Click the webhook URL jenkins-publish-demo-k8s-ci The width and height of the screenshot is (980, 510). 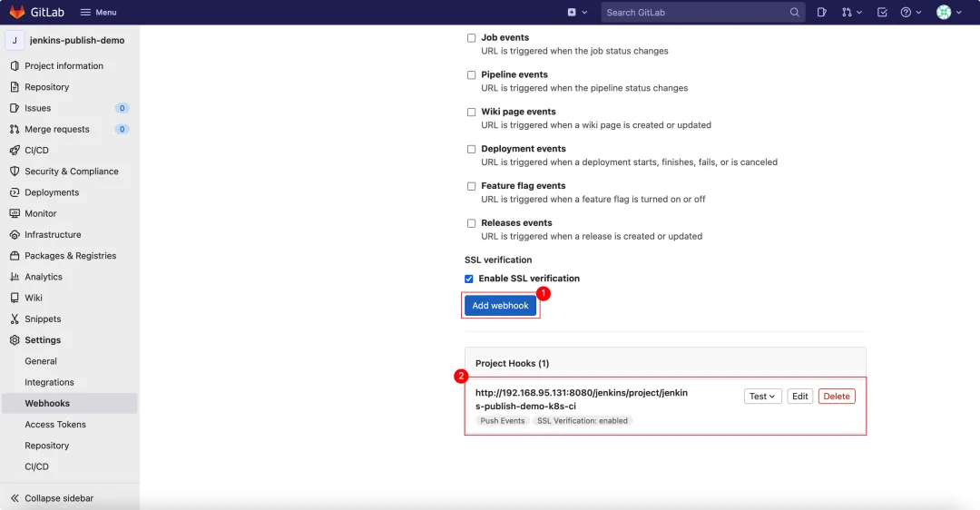pos(582,399)
